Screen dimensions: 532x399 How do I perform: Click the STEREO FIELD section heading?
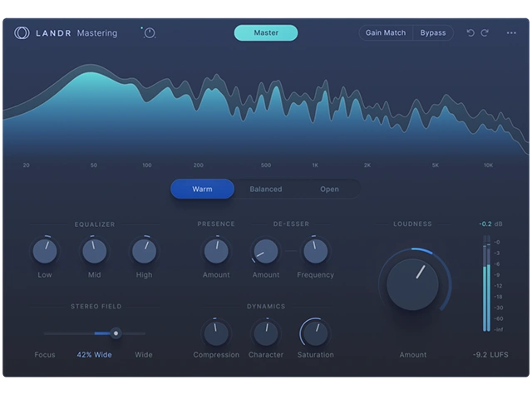[x=96, y=307]
